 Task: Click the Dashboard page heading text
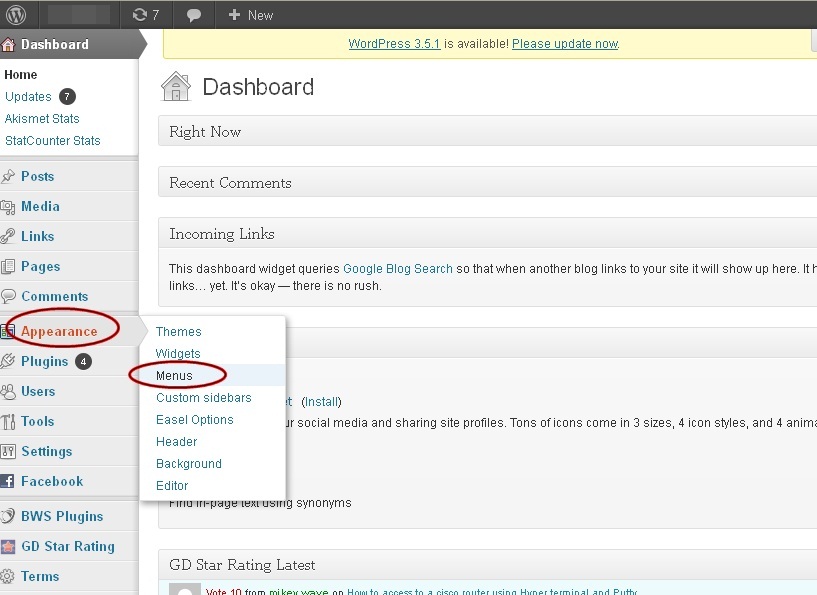tap(258, 86)
